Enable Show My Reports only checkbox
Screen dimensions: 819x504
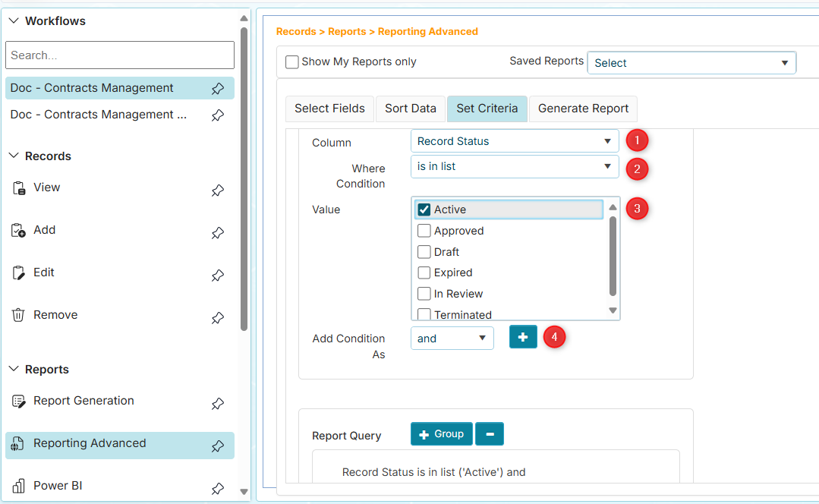pos(292,62)
